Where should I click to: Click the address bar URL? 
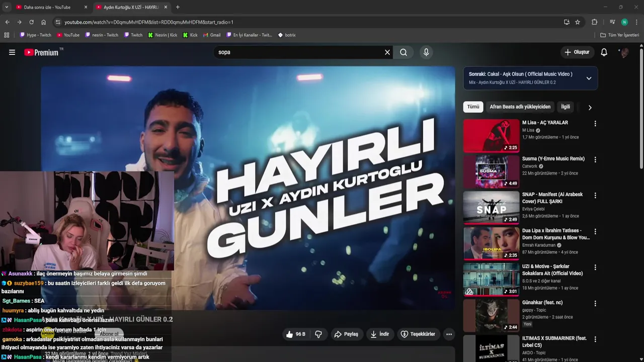(149, 22)
